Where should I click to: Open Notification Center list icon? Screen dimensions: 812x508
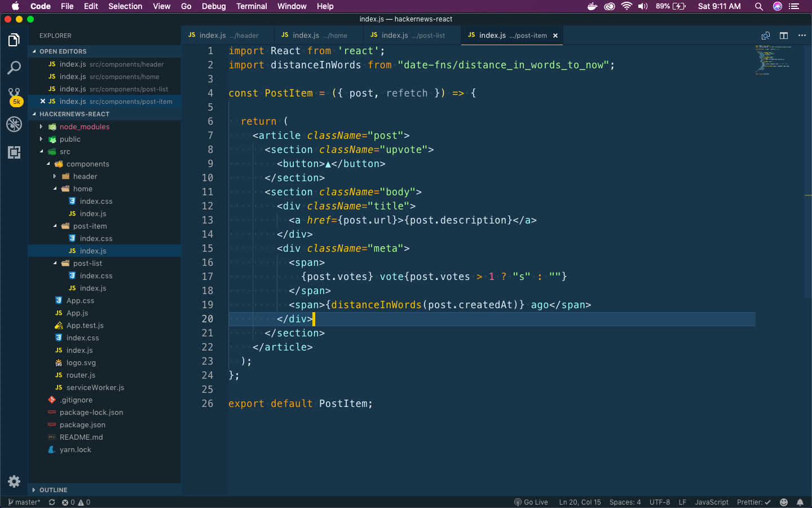tap(795, 6)
